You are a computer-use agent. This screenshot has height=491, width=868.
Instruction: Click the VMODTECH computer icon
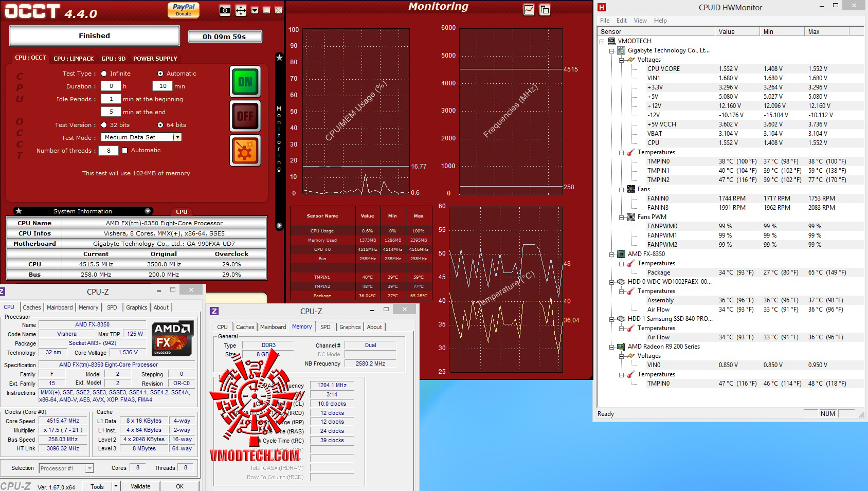[611, 41]
